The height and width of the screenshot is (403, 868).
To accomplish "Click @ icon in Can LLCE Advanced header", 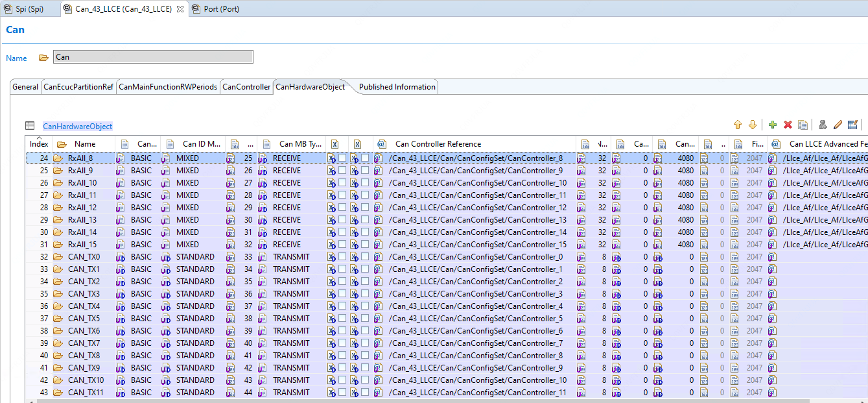I will [775, 144].
